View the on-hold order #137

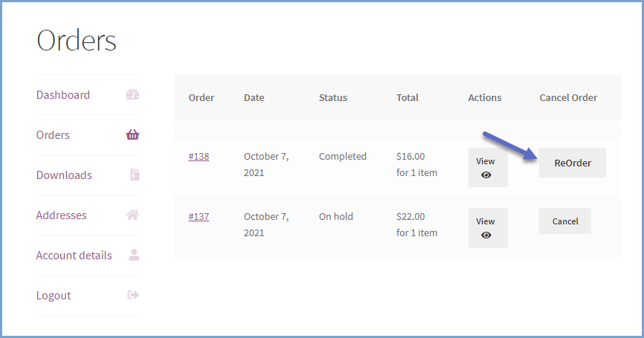pyautogui.click(x=488, y=227)
